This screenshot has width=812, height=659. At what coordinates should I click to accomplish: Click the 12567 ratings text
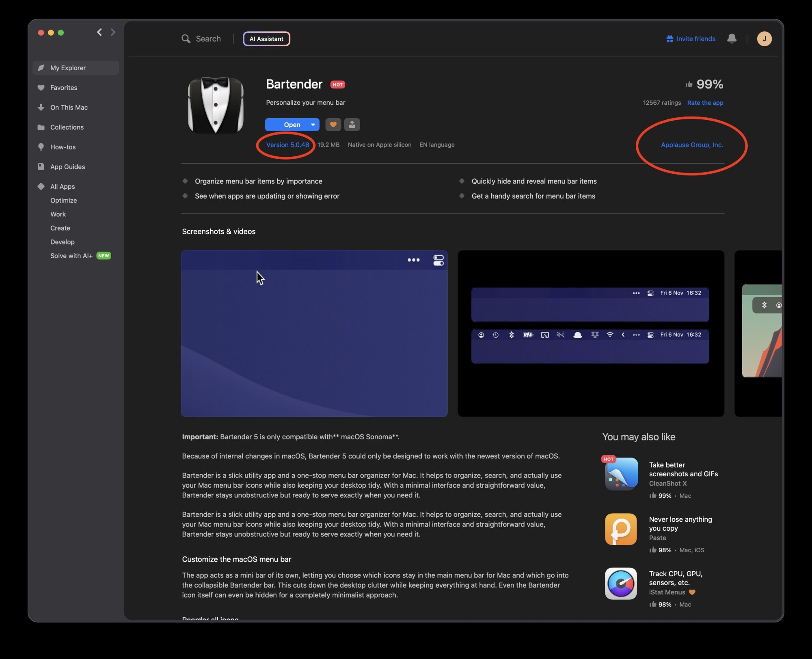[662, 103]
